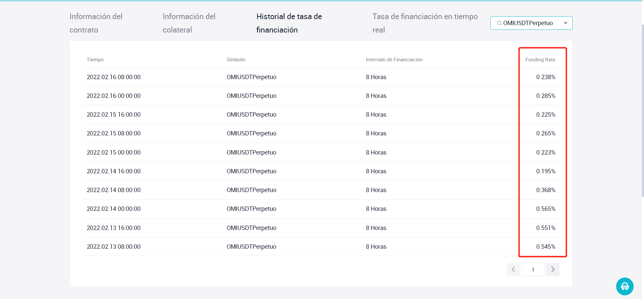Viewport: 644px width, 299px height.
Task: Select time 2022.02.15 16:00:00
Action: (114, 115)
